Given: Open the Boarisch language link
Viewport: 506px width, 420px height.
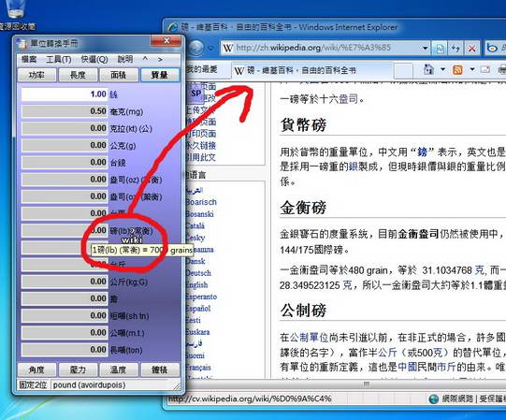Looking at the screenshot, I should pyautogui.click(x=201, y=202).
